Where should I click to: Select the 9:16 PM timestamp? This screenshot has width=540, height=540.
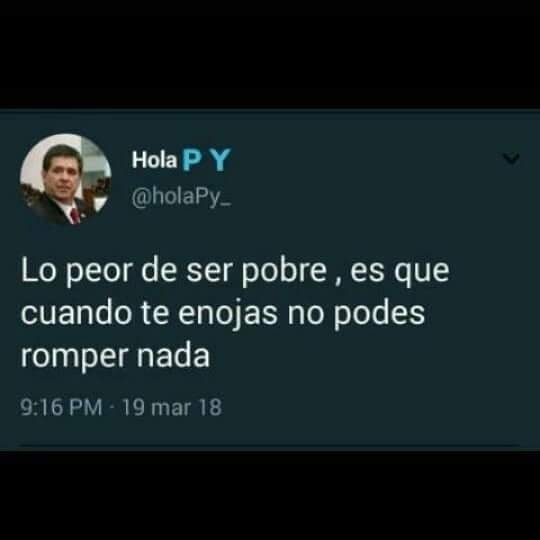61,407
